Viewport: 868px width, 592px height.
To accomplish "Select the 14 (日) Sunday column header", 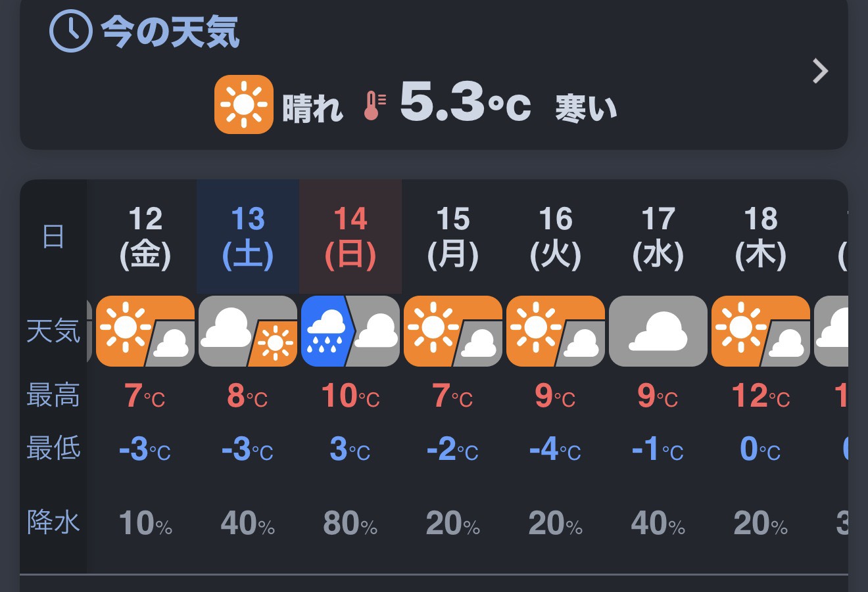I will click(x=350, y=237).
